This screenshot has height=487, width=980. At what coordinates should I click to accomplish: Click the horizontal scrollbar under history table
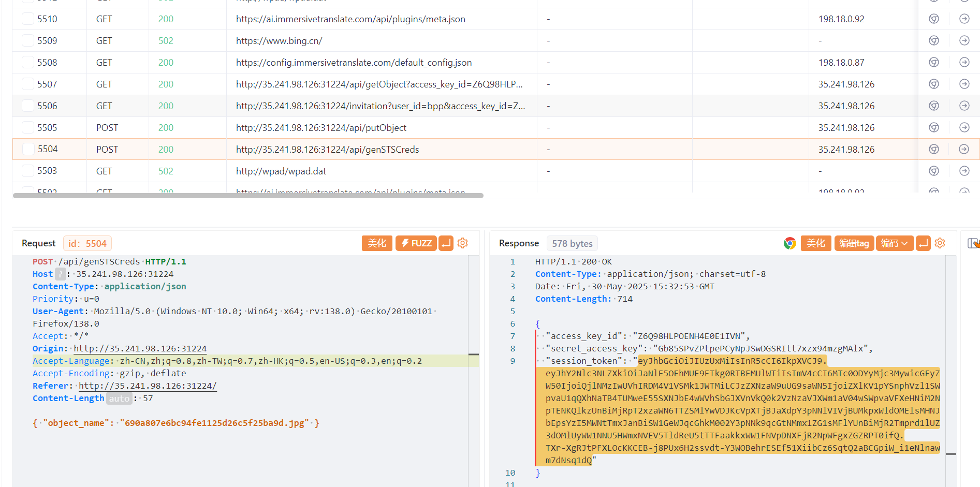click(248, 196)
